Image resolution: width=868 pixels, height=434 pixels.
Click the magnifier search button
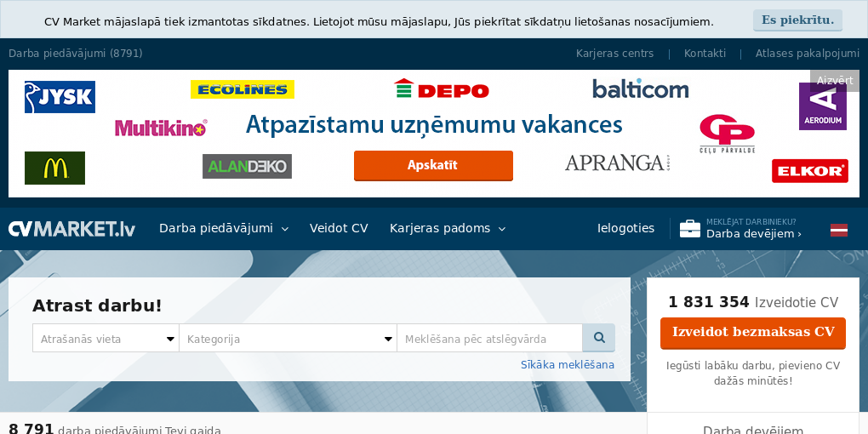(598, 338)
